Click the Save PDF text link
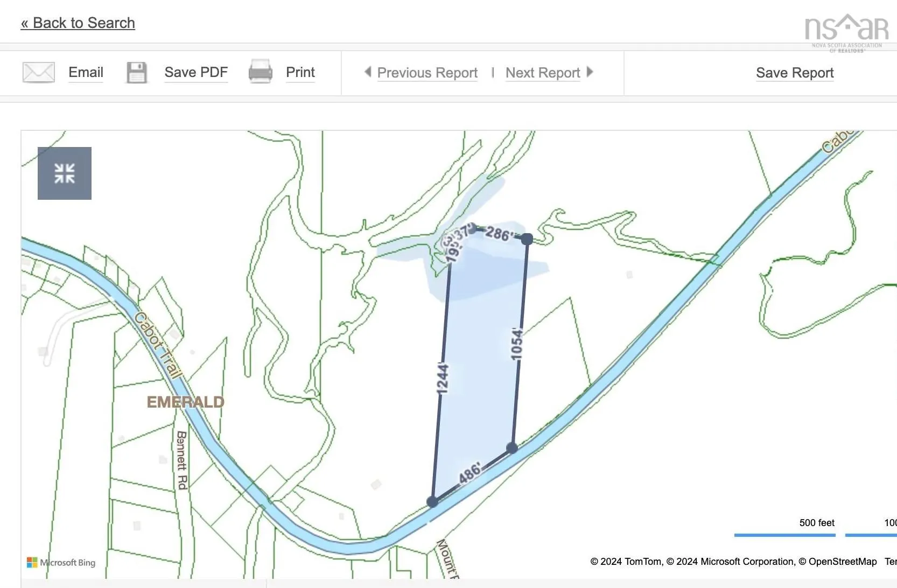This screenshot has width=897, height=588. pyautogui.click(x=196, y=72)
